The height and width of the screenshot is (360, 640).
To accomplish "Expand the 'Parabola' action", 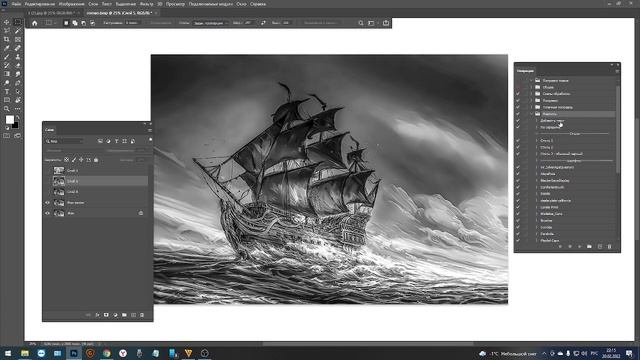I will click(537, 234).
